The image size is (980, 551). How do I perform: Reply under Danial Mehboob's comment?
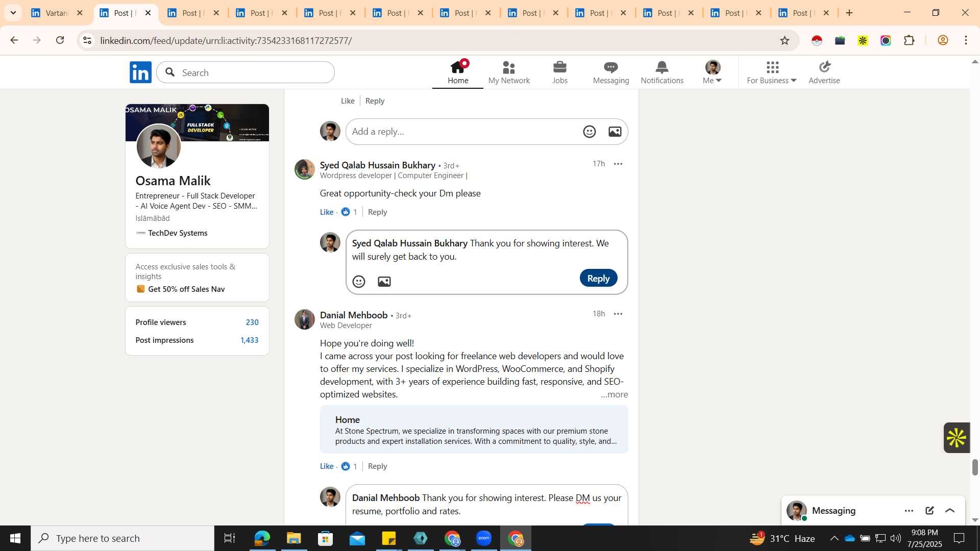click(x=377, y=466)
